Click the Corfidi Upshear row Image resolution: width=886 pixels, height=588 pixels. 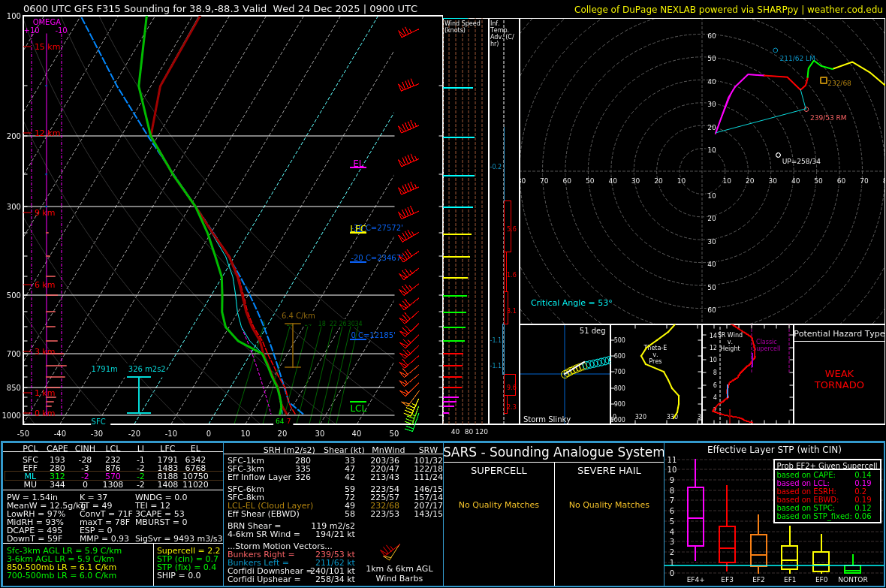[x=291, y=579]
